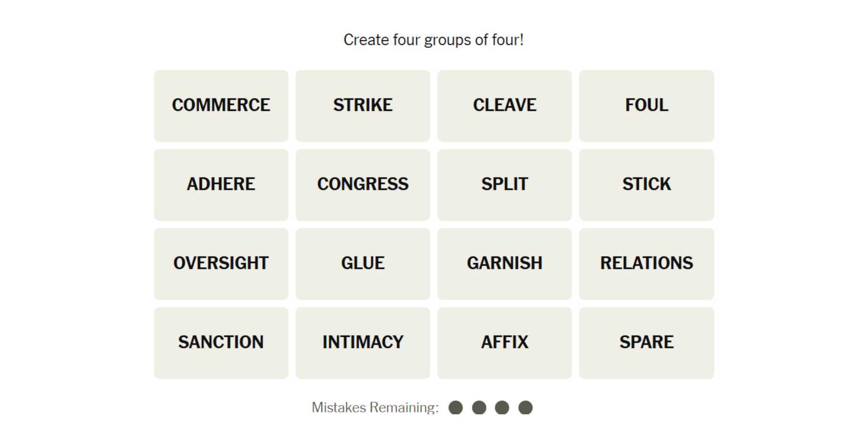868x434 pixels.
Task: Select the RELATIONS word tile
Action: click(647, 264)
